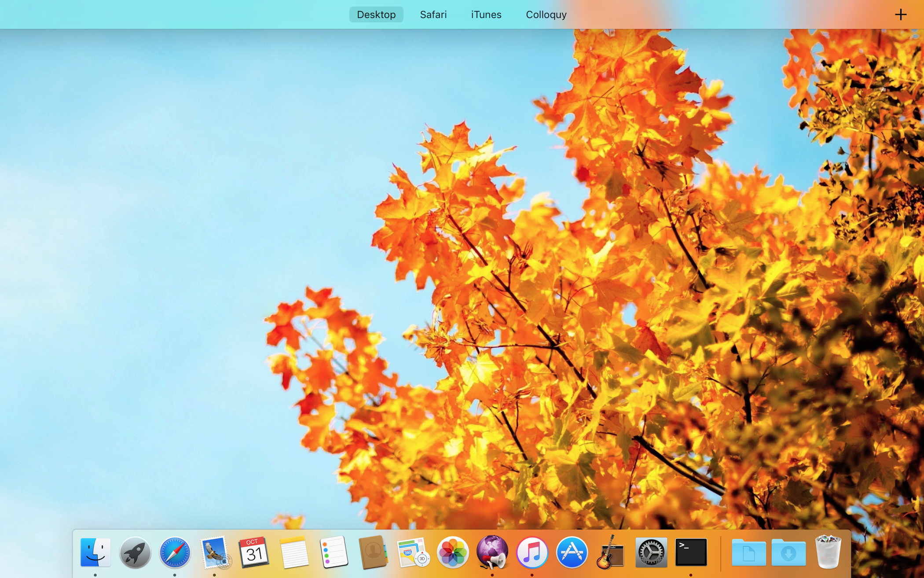Launch the App Store icon
The width and height of the screenshot is (924, 578).
pyautogui.click(x=572, y=552)
